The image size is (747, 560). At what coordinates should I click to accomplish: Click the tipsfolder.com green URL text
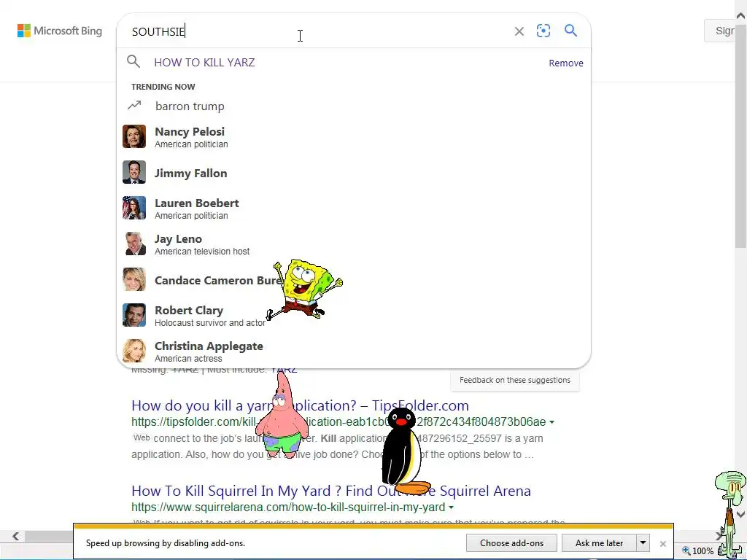pos(338,422)
